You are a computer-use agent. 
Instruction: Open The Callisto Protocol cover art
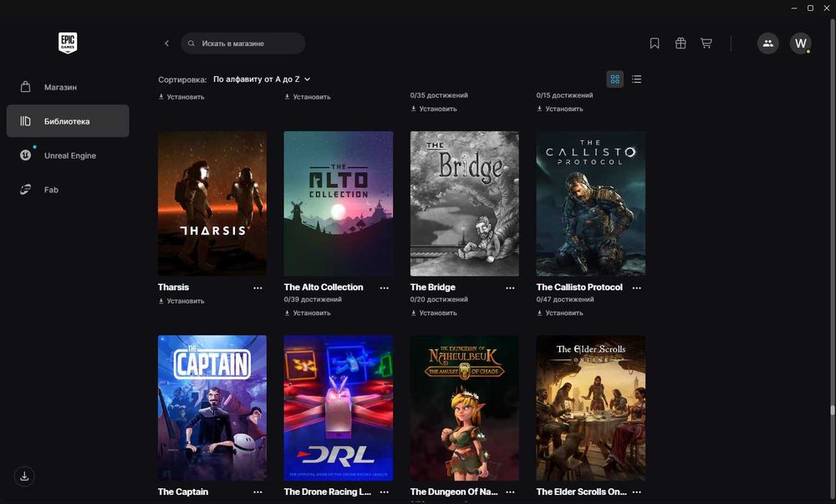pyautogui.click(x=591, y=203)
